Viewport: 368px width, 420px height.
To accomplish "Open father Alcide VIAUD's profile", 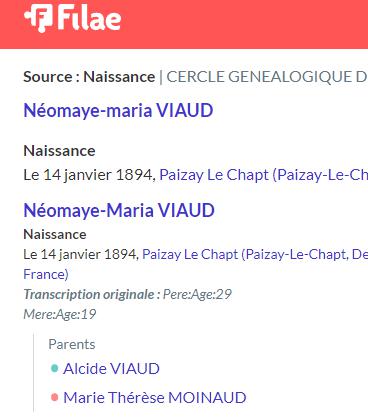I will coord(111,369).
